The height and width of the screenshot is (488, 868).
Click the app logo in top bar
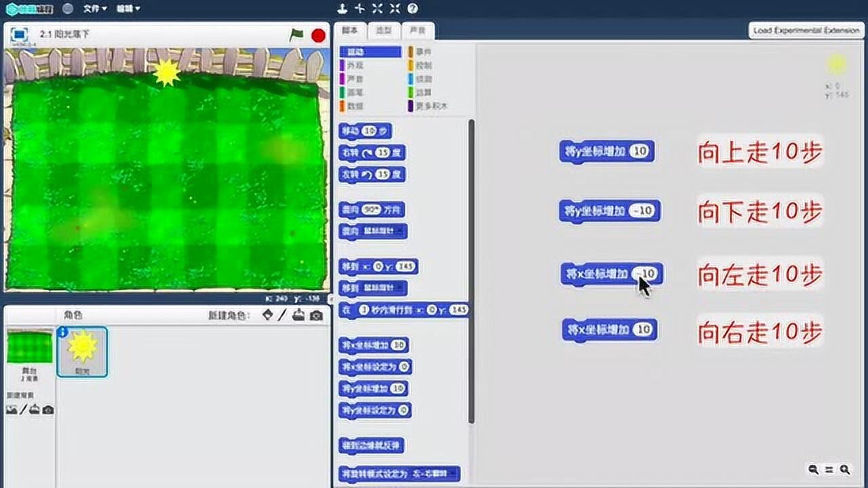pyautogui.click(x=30, y=9)
